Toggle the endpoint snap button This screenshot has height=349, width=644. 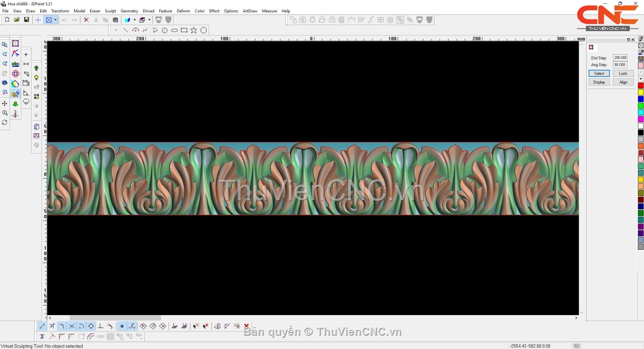pyautogui.click(x=42, y=326)
